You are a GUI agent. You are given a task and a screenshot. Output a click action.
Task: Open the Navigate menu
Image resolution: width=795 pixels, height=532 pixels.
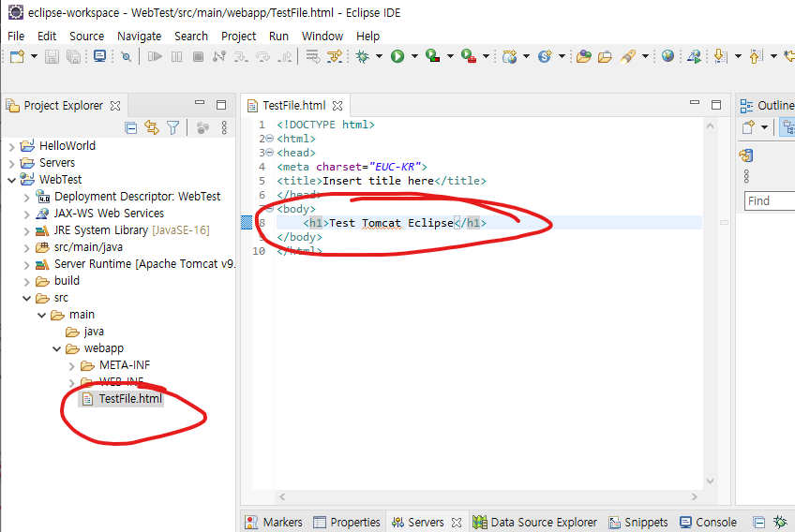pyautogui.click(x=139, y=36)
